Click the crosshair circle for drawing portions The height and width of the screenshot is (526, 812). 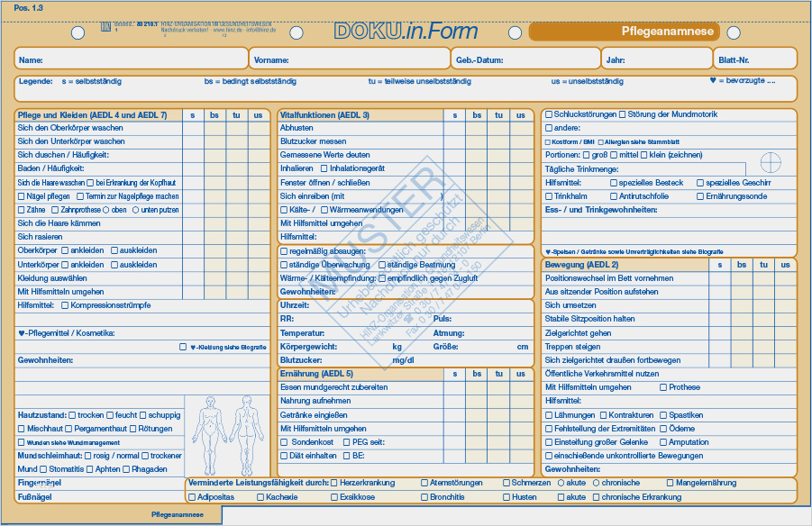tap(770, 162)
